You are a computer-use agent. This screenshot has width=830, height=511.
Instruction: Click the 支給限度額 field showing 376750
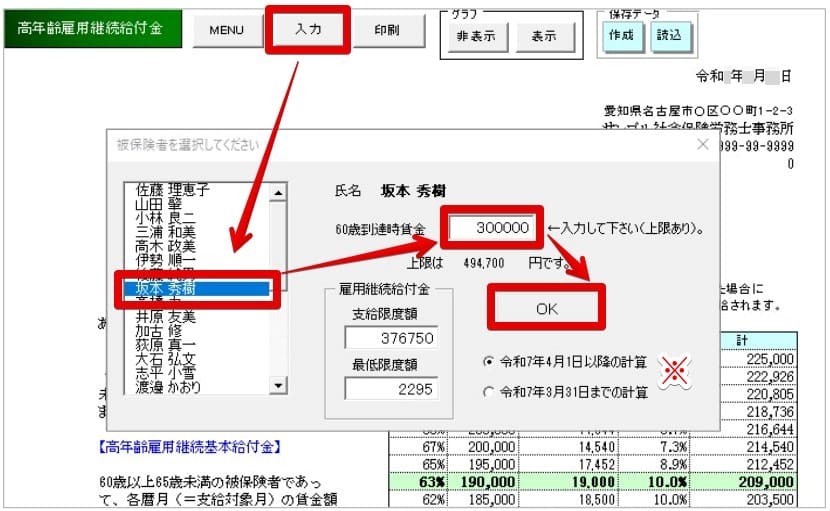(x=391, y=338)
